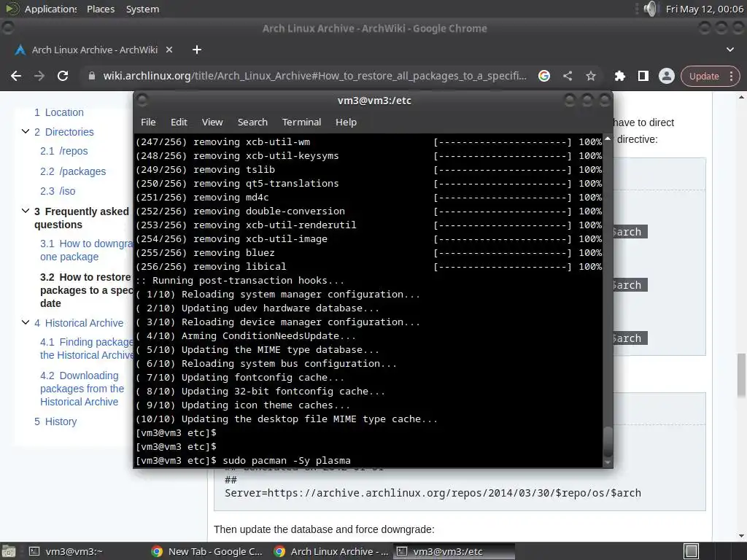This screenshot has height=560, width=747.
Task: Open the Applications menu
Action: click(x=50, y=9)
